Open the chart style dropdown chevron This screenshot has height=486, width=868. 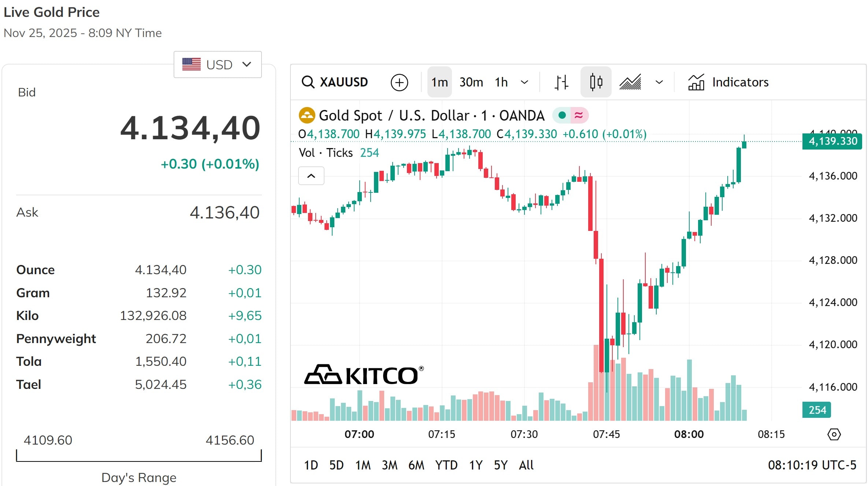659,82
